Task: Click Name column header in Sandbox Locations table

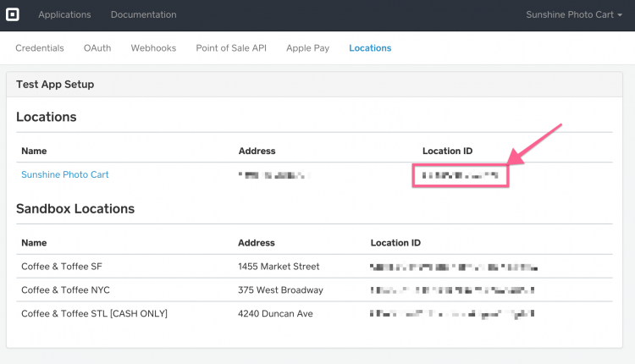Action: click(x=34, y=243)
